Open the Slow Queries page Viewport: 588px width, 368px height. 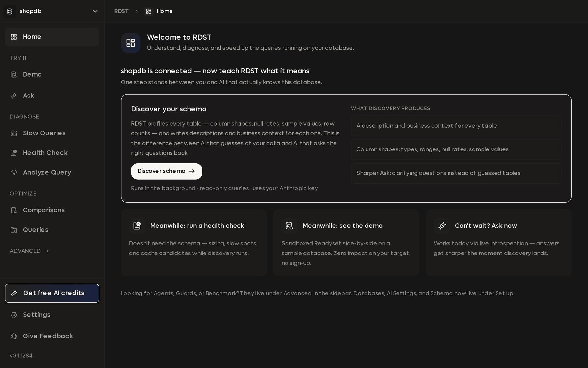pyautogui.click(x=52, y=133)
